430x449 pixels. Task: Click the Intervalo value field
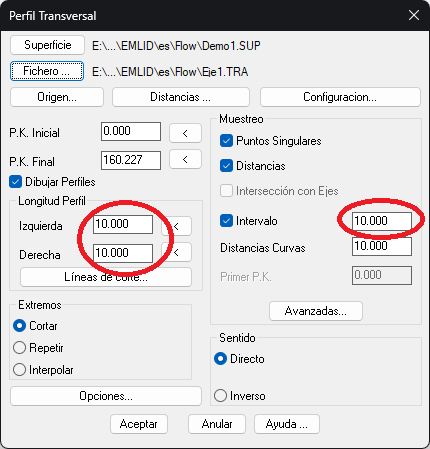coord(382,221)
